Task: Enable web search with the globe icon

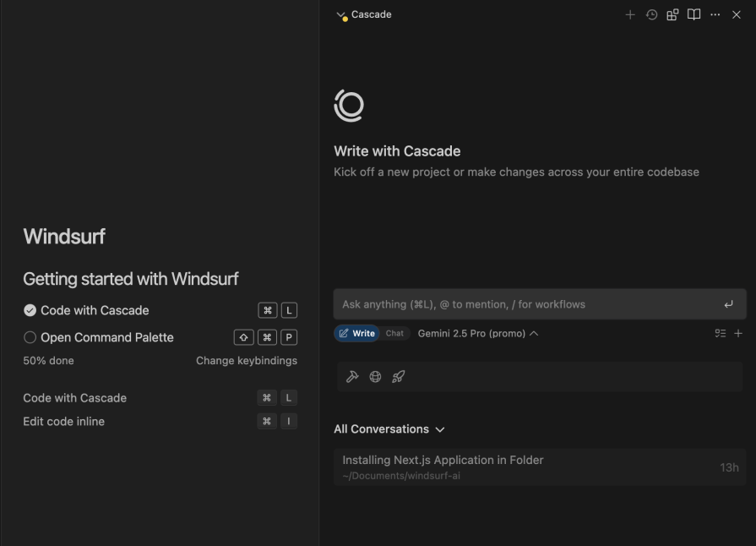Action: 375,376
